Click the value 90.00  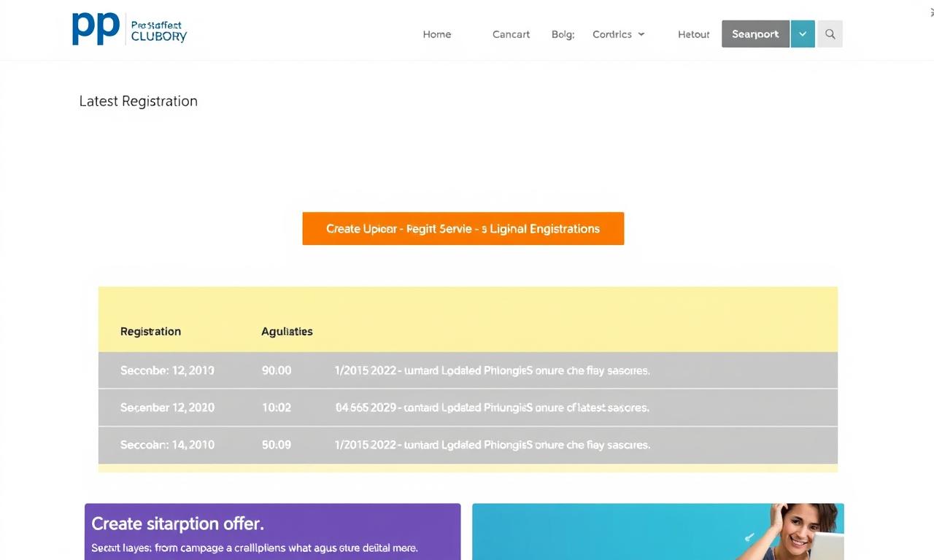point(277,370)
